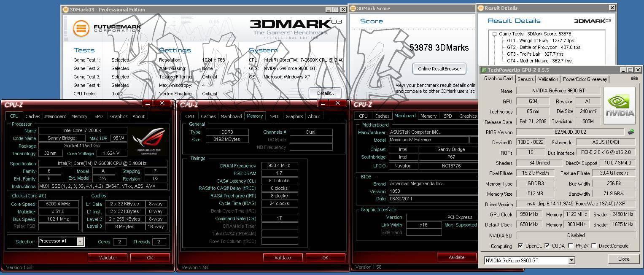Open the Caches tab in the CPU-Z processor window
Screen dimensions: 644x275
click(33, 116)
